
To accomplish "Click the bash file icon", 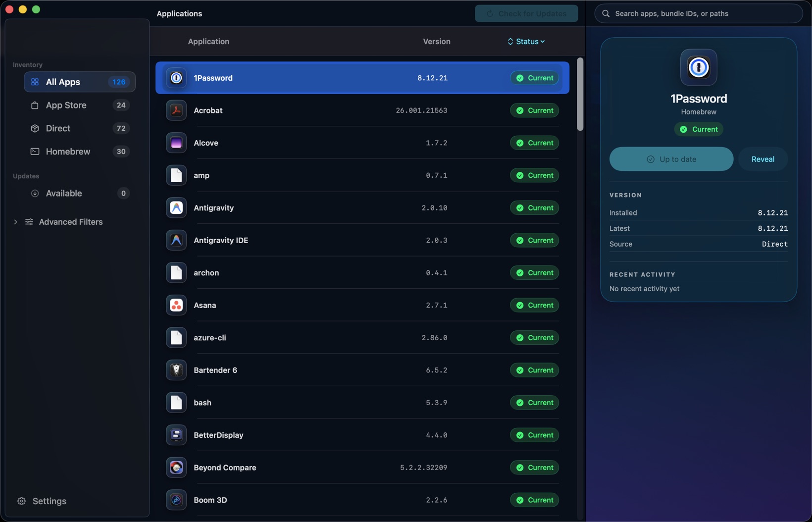I will coord(176,403).
